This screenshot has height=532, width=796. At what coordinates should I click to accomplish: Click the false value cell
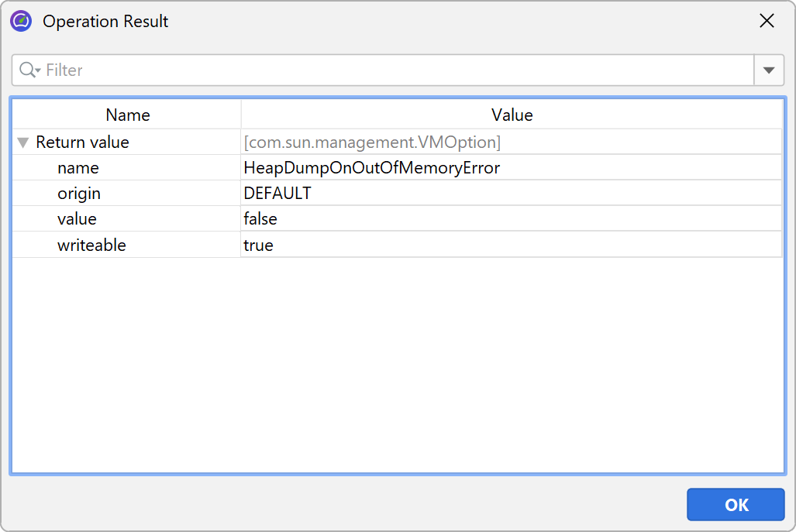[260, 219]
